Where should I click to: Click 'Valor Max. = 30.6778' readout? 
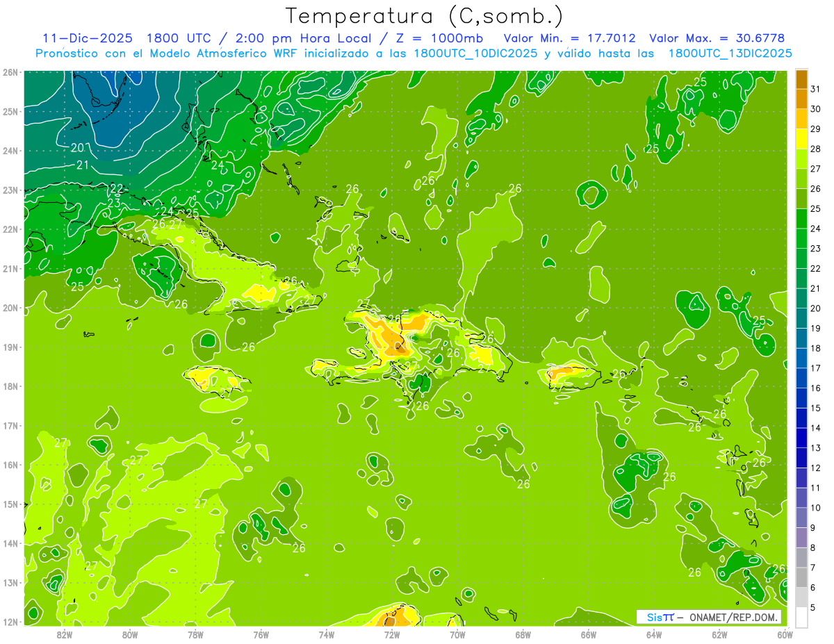[x=717, y=38]
